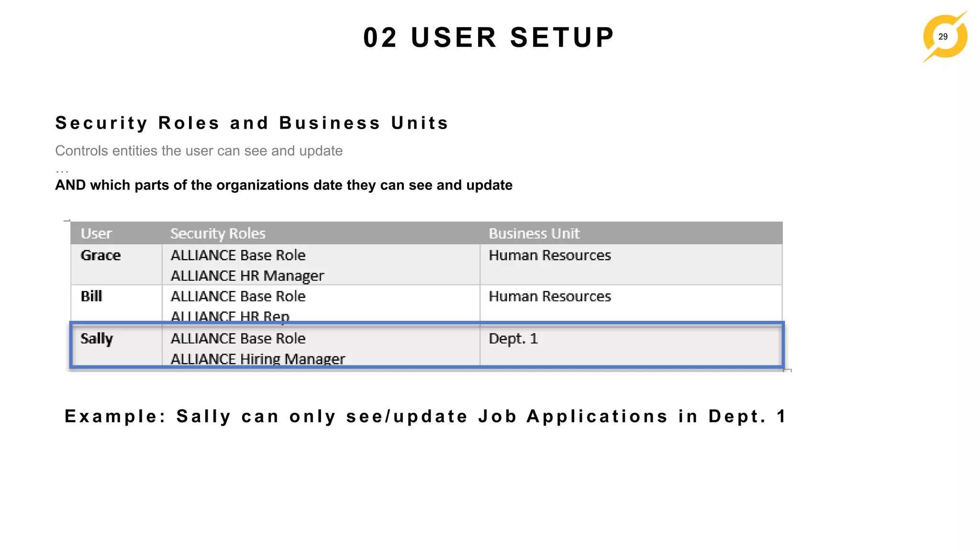The image size is (980, 551).
Task: Click 'Human Resources' in Bill's row
Action: pos(550,297)
